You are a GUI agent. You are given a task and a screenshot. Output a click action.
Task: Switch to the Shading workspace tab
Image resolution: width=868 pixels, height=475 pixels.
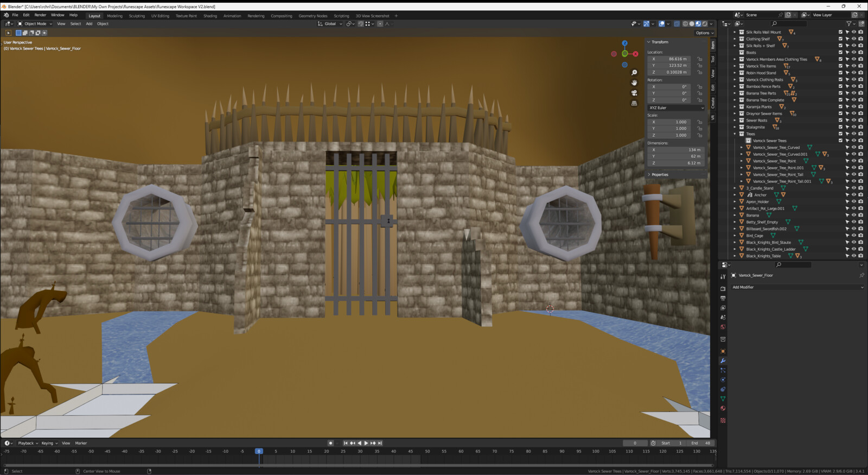click(210, 16)
